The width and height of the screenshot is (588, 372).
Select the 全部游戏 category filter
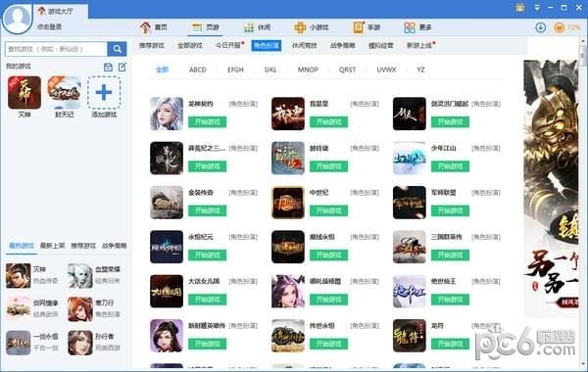[190, 45]
